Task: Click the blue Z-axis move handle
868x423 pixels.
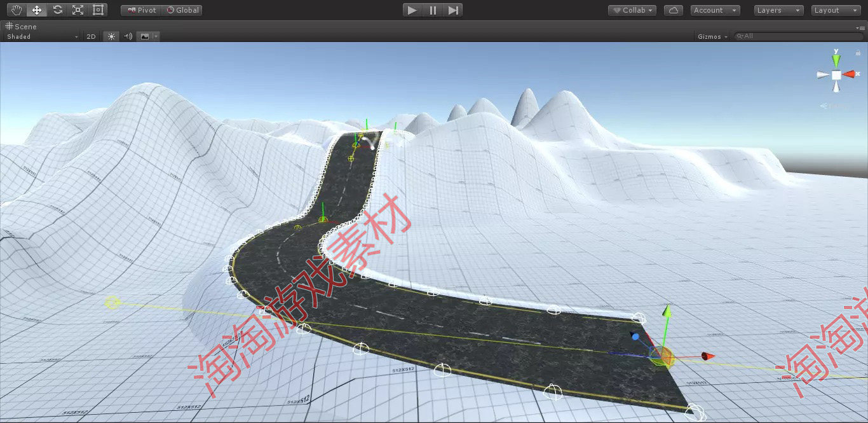Action: [x=635, y=336]
